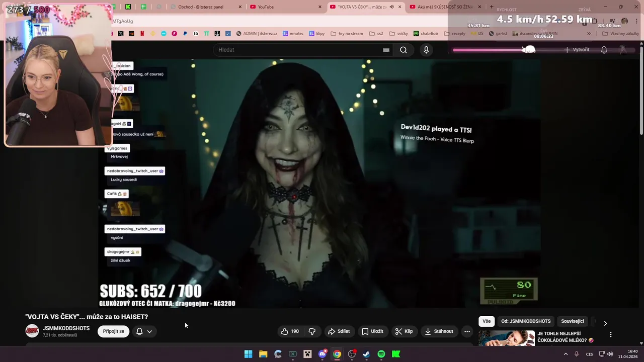Open Discord from the taskbar

tap(323, 354)
